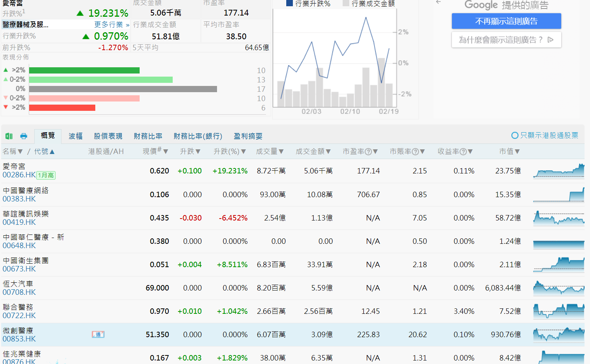The width and height of the screenshot is (590, 364).
Task: Click stock name 中國華仁醫療－新
Action: [x=33, y=237]
